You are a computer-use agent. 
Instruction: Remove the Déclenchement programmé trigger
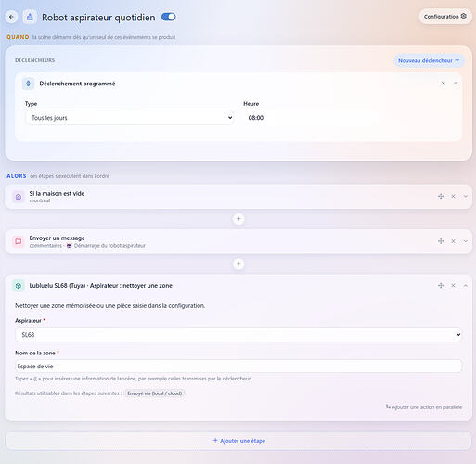pyautogui.click(x=443, y=84)
